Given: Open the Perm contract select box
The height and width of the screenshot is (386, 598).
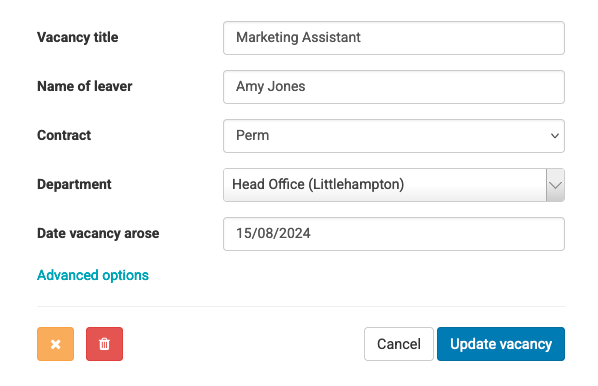Looking at the screenshot, I should [394, 136].
